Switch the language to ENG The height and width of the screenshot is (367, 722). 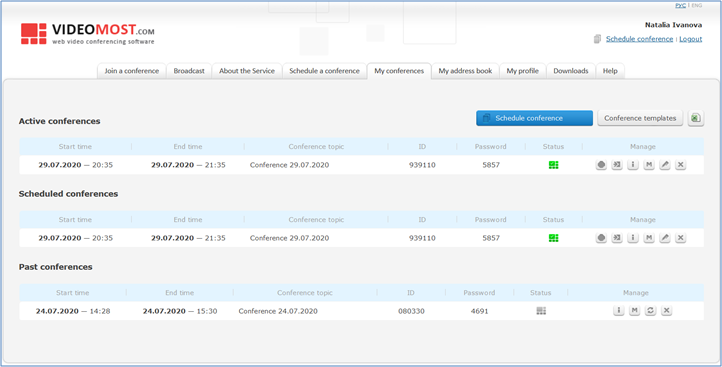(x=697, y=6)
